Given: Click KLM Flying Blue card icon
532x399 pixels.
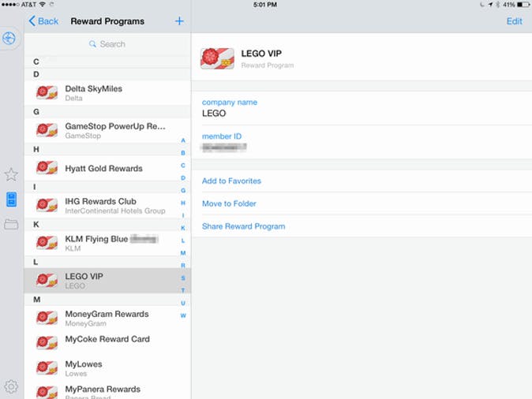Looking at the screenshot, I should pos(47,243).
